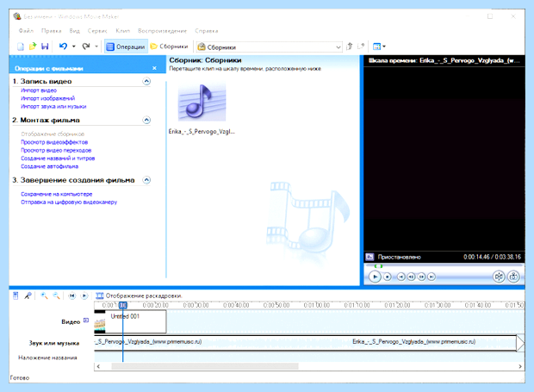Open a project using the folder icon
The height and width of the screenshot is (392, 534).
tap(33, 47)
